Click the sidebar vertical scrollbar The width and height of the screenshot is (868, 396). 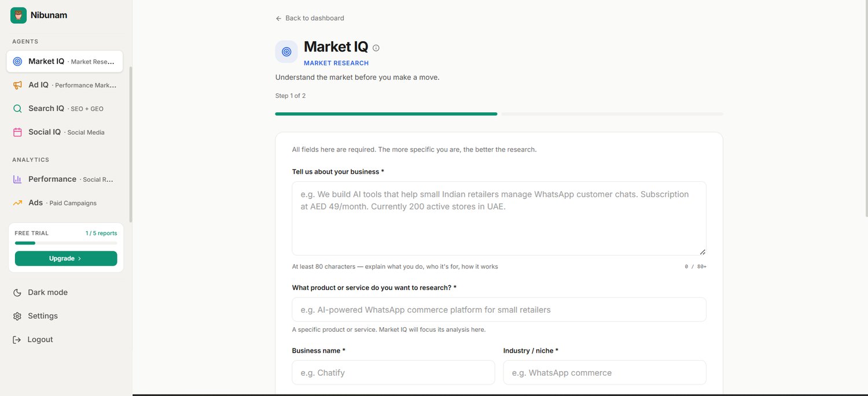click(131, 145)
